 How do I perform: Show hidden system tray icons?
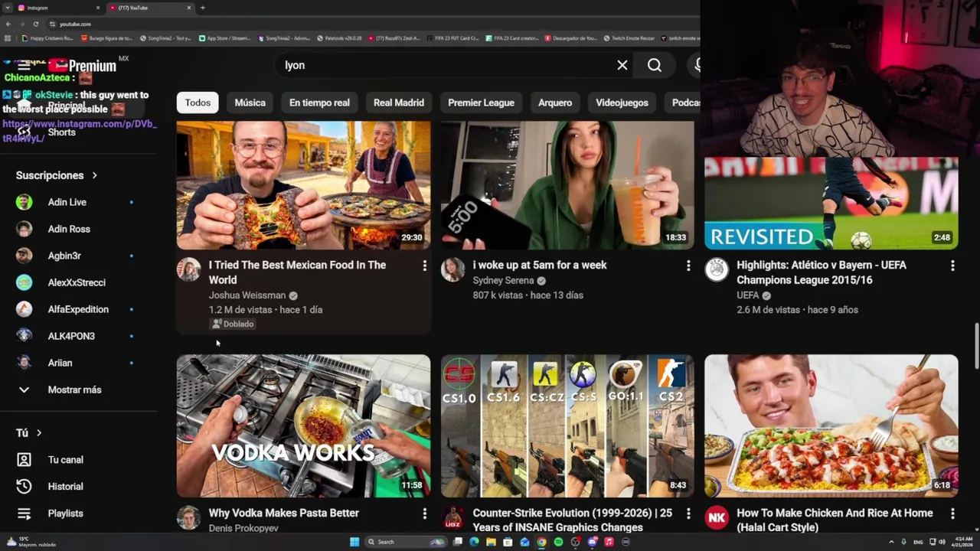891,542
